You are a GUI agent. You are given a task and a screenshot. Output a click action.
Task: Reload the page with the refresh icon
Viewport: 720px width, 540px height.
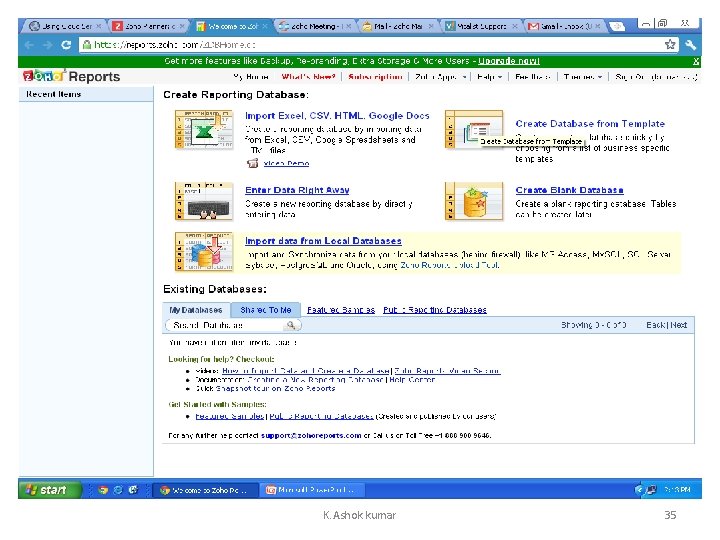(x=66, y=45)
